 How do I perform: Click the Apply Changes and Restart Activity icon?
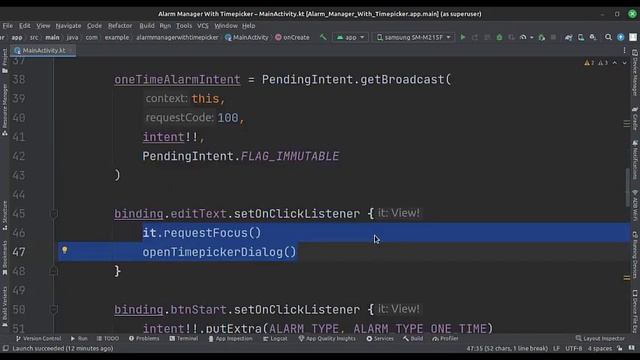tap(475, 37)
